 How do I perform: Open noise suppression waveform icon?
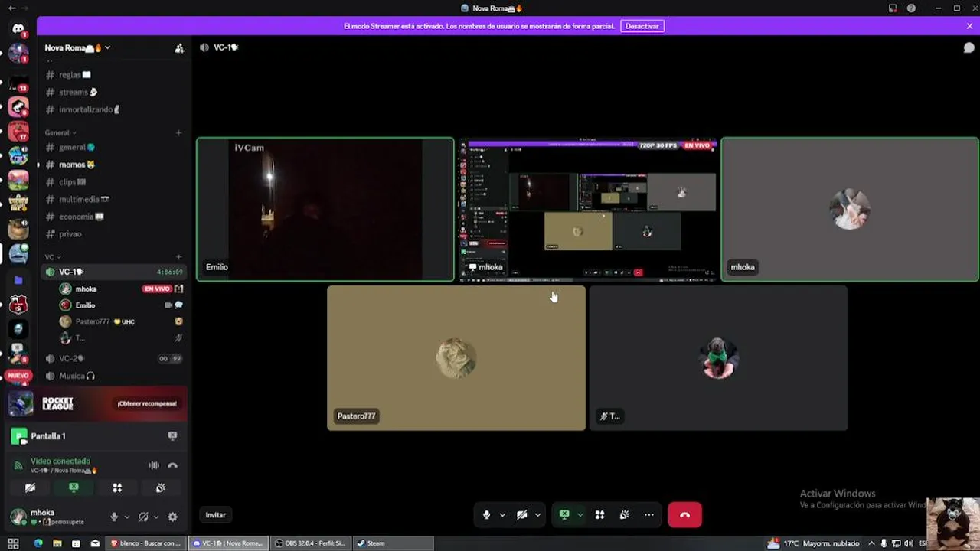pos(154,465)
